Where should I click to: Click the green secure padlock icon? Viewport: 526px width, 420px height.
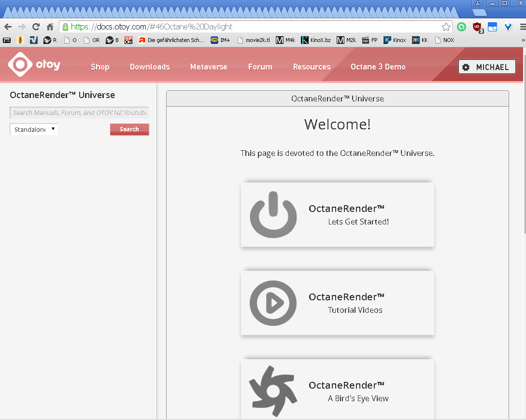coord(65,27)
